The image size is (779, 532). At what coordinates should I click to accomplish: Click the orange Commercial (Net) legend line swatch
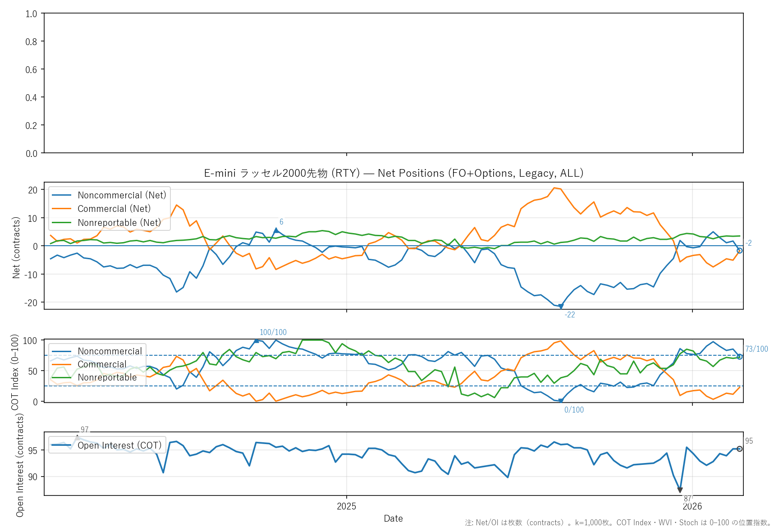click(x=62, y=209)
